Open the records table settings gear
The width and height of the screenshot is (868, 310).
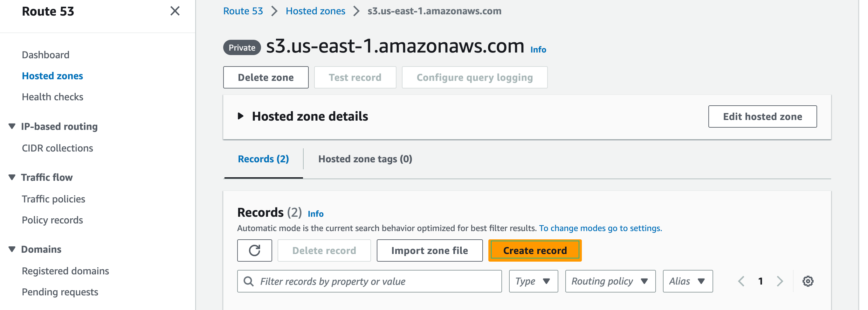coord(808,281)
